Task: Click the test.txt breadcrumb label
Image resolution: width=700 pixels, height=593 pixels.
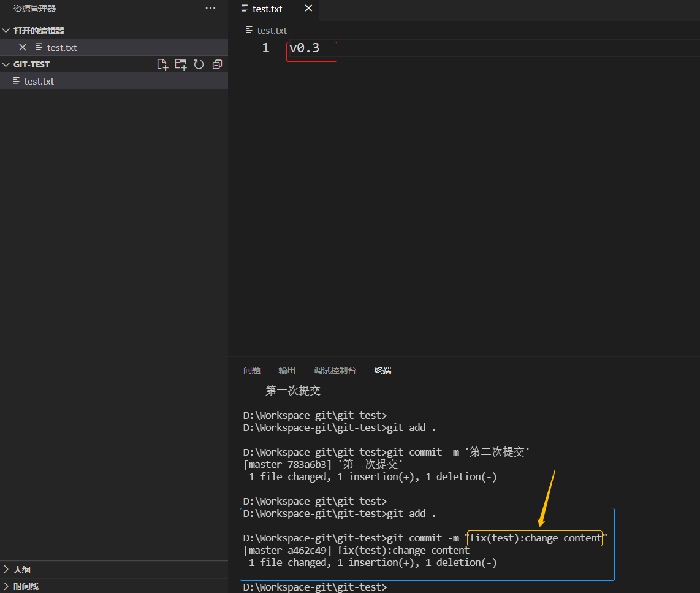Action: click(x=272, y=31)
